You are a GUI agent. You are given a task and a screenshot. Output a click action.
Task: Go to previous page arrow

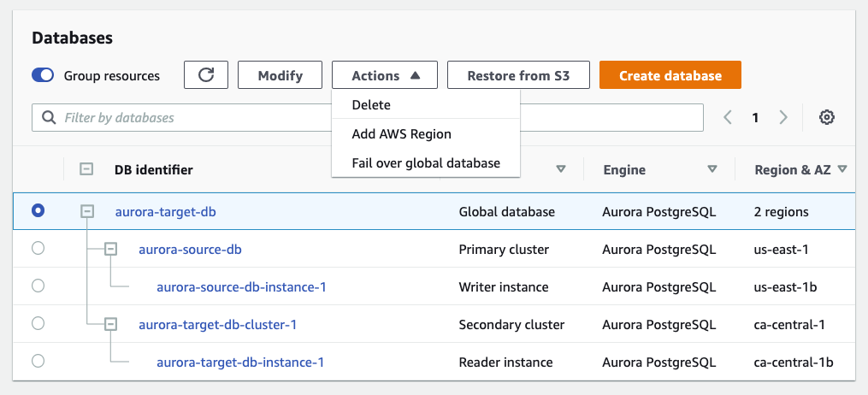[x=728, y=118]
